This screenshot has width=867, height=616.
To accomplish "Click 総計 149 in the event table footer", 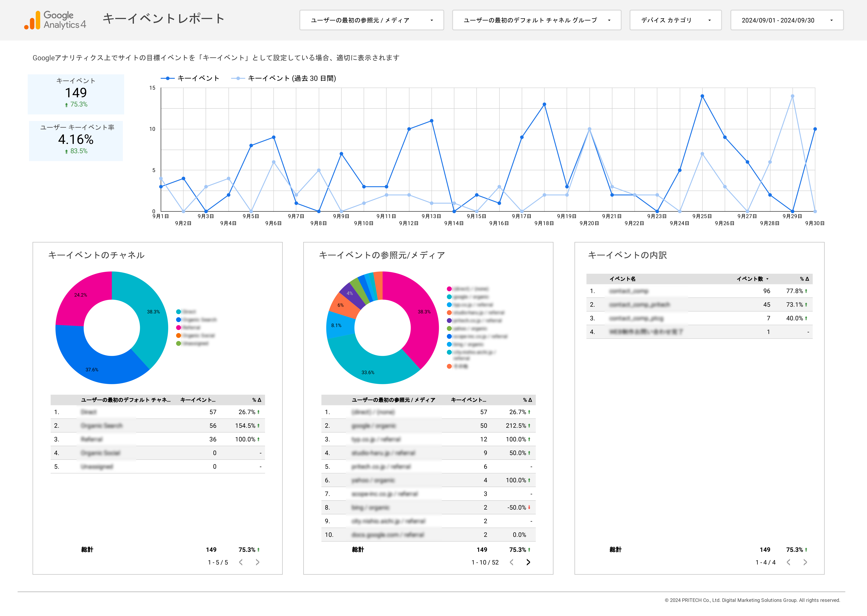I will pyautogui.click(x=765, y=550).
